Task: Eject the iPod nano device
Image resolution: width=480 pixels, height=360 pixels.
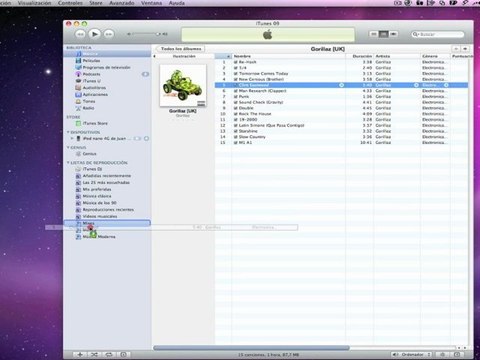Action: 146,138
